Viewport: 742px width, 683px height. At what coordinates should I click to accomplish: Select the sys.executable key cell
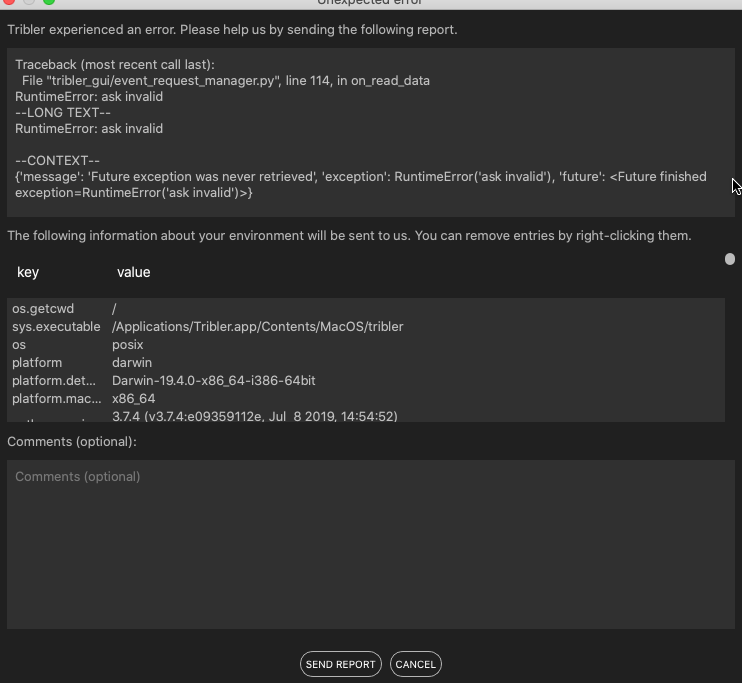click(x=56, y=327)
